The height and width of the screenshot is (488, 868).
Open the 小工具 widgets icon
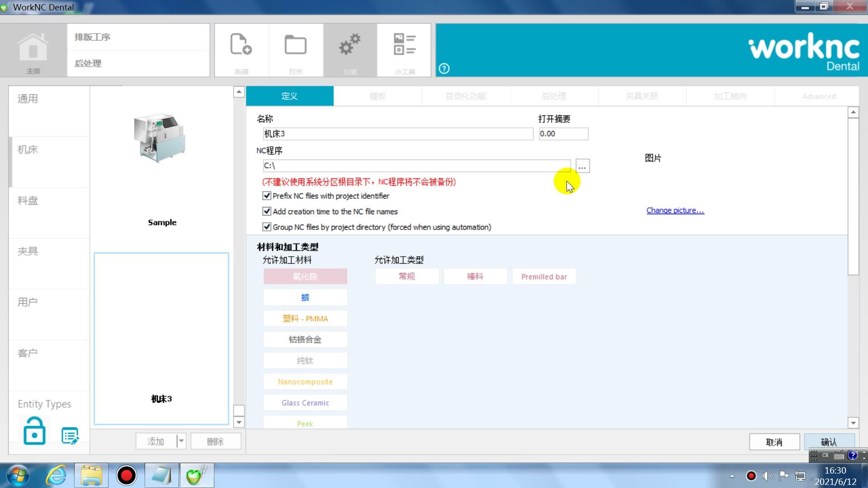(x=404, y=51)
